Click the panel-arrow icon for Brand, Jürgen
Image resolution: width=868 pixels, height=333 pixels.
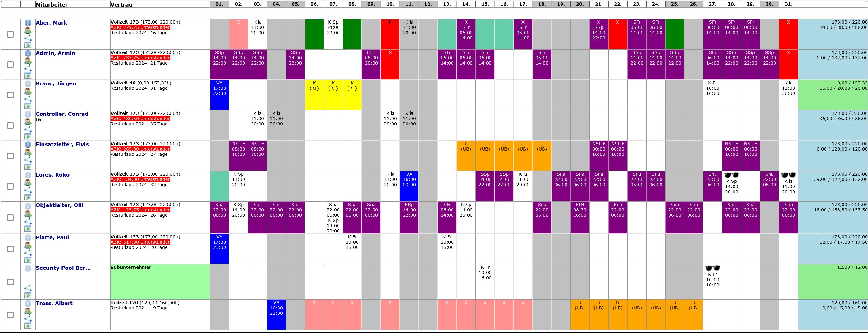tap(28, 106)
